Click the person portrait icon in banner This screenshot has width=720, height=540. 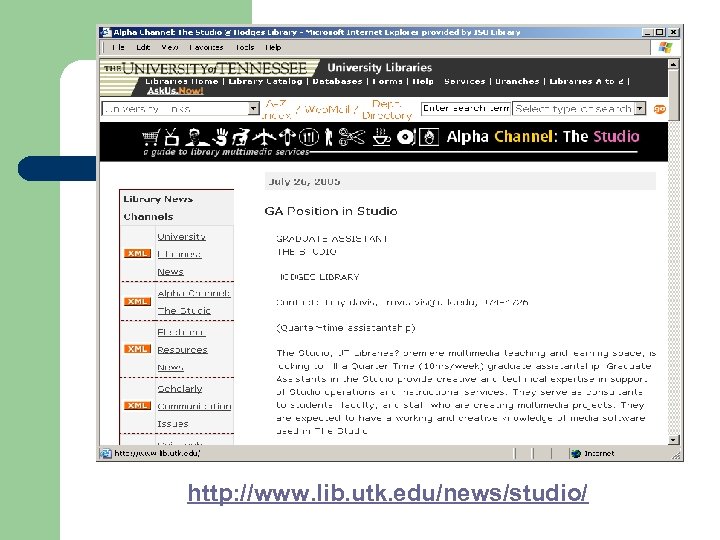click(x=197, y=137)
